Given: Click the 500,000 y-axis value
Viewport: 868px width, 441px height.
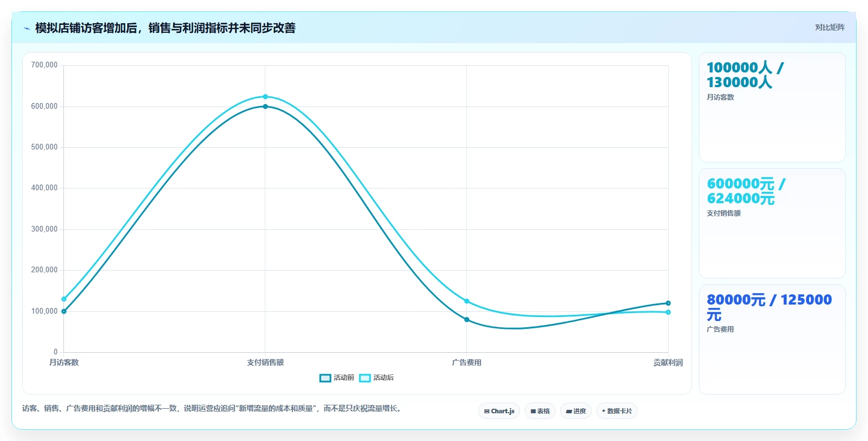Looking at the screenshot, I should 44,147.
